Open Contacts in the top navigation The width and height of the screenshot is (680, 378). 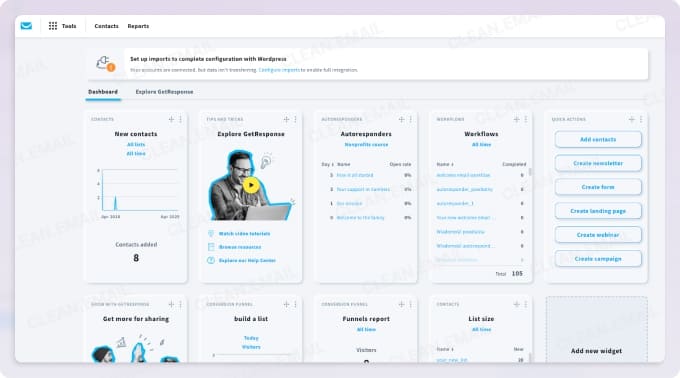106,26
